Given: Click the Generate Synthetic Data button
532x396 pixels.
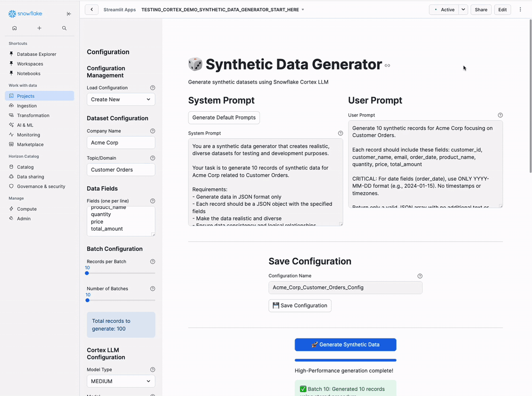Looking at the screenshot, I should tap(345, 344).
